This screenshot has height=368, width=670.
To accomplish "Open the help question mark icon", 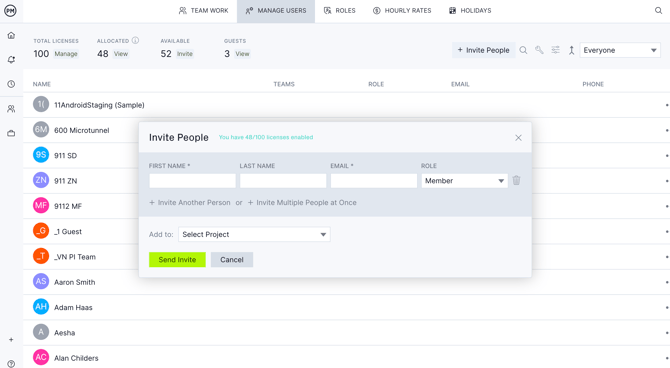I will click(x=11, y=364).
